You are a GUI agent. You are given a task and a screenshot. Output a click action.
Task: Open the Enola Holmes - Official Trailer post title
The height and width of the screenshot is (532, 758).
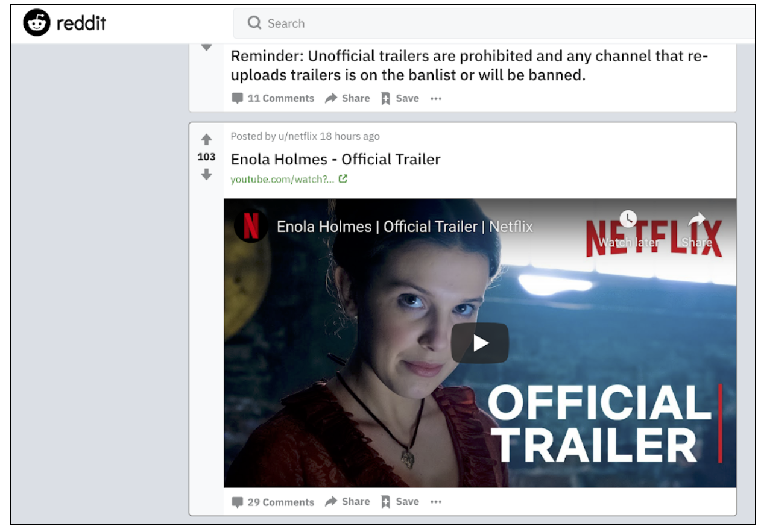[335, 159]
